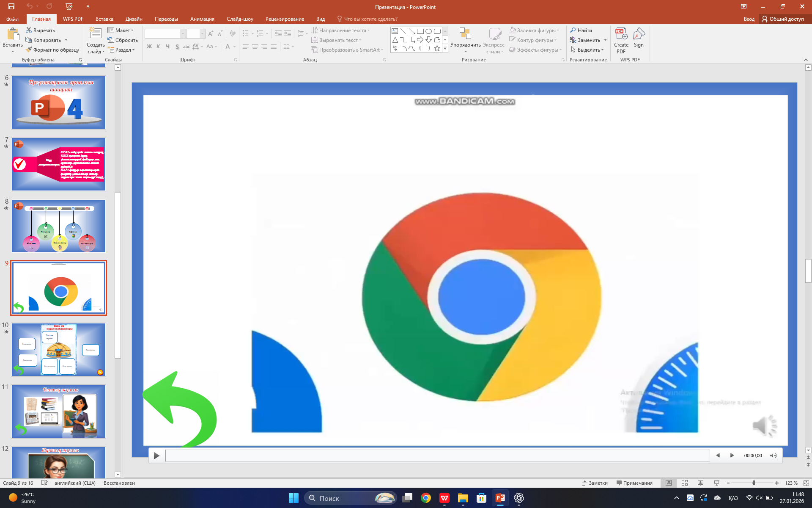Viewport: 812px width, 508px height.
Task: Toggle Bold (Ж) formatting
Action: pos(149,47)
